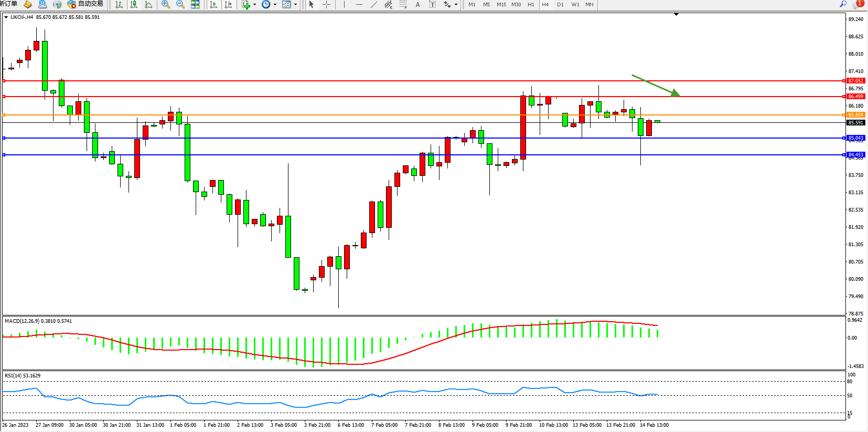Select the Text label tool (A)
Screen dimensions: 868x432
click(417, 5)
